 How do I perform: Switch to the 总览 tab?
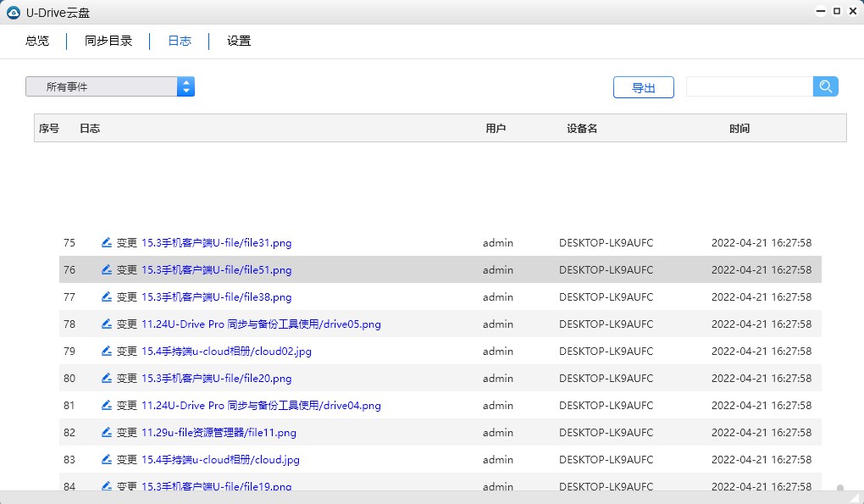37,41
